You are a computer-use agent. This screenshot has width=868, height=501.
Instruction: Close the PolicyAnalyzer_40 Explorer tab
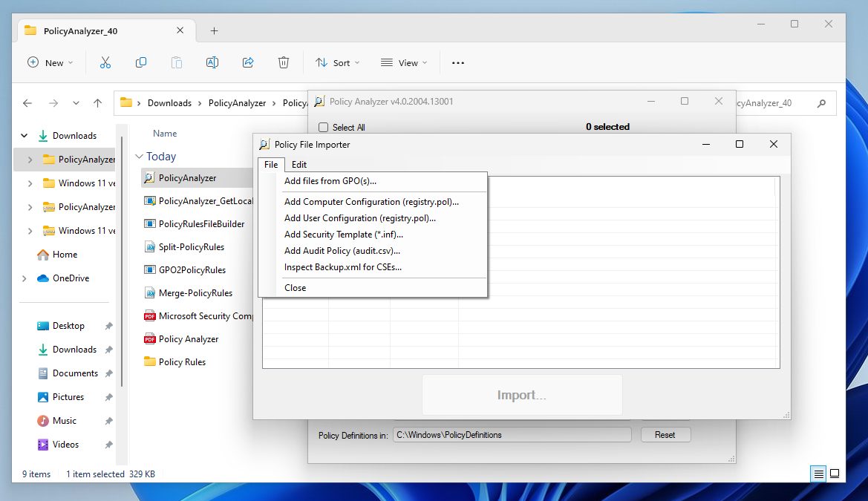[180, 30]
